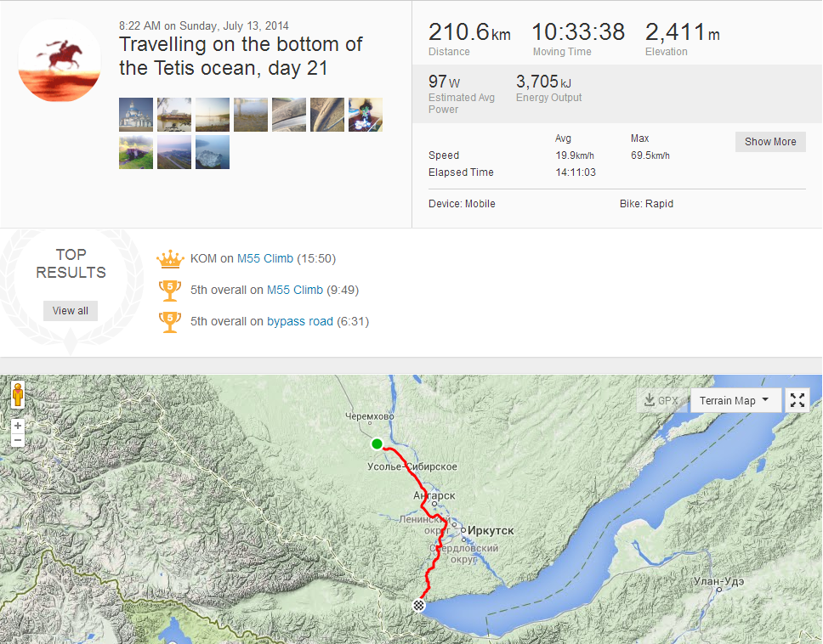Click the 5th overall trophy next to bypass road
Image resolution: width=823 pixels, height=644 pixels.
pyautogui.click(x=170, y=321)
